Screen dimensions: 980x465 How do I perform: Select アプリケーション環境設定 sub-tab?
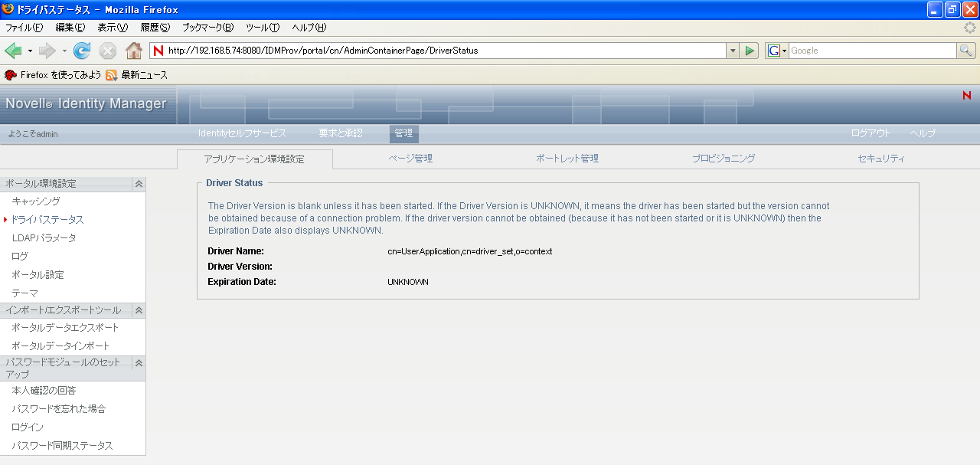pyautogui.click(x=254, y=159)
